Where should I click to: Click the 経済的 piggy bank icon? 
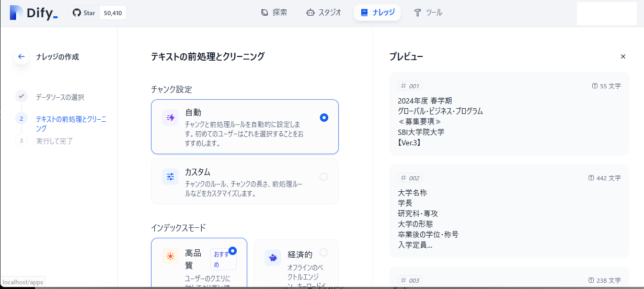273,257
